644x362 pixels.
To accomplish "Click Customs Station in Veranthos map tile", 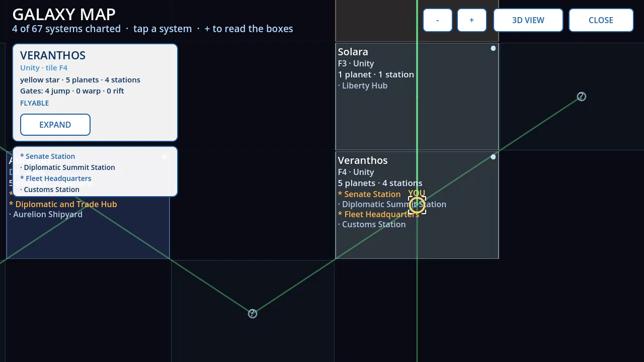I will pyautogui.click(x=372, y=224).
